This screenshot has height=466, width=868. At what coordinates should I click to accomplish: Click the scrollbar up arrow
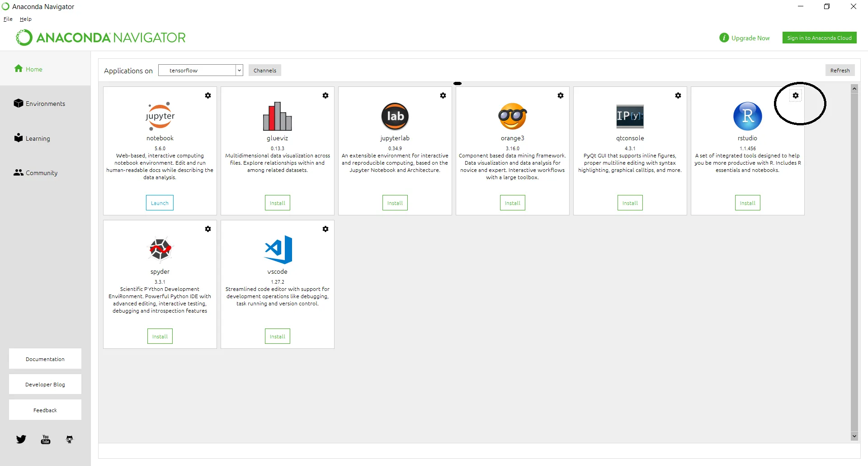pyautogui.click(x=854, y=89)
